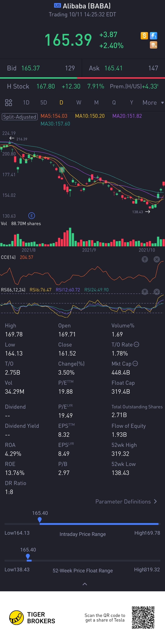Tap info icon next to Mkt Cap
The image size is (165, 644).
click(x=135, y=363)
